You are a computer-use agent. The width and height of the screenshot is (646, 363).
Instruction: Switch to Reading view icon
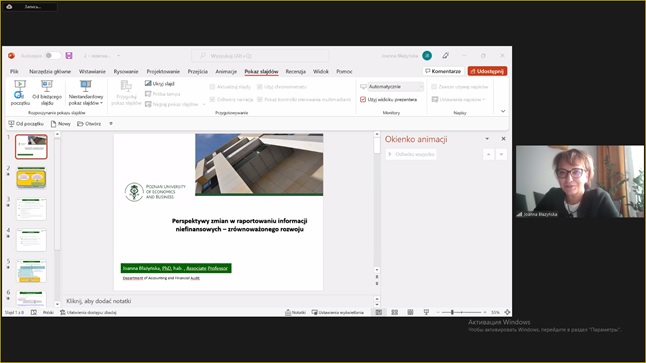coord(410,312)
